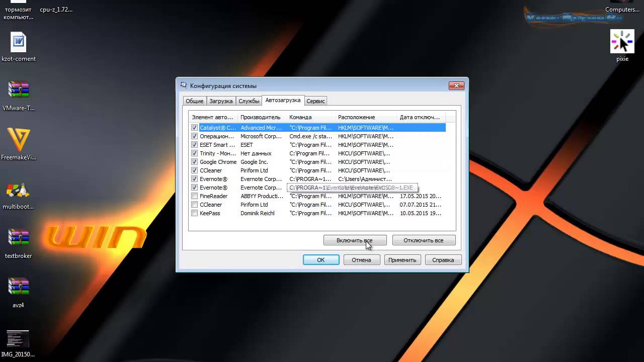Viewport: 644px width, 362px height.
Task: Uncheck the Catalyst® C... startup item
Action: 194,128
